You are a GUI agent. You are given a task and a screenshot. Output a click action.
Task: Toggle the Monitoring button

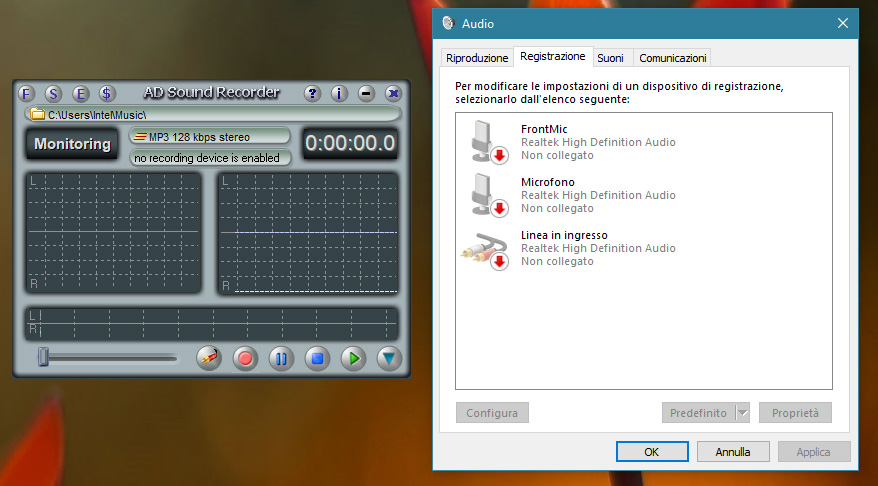tap(72, 144)
